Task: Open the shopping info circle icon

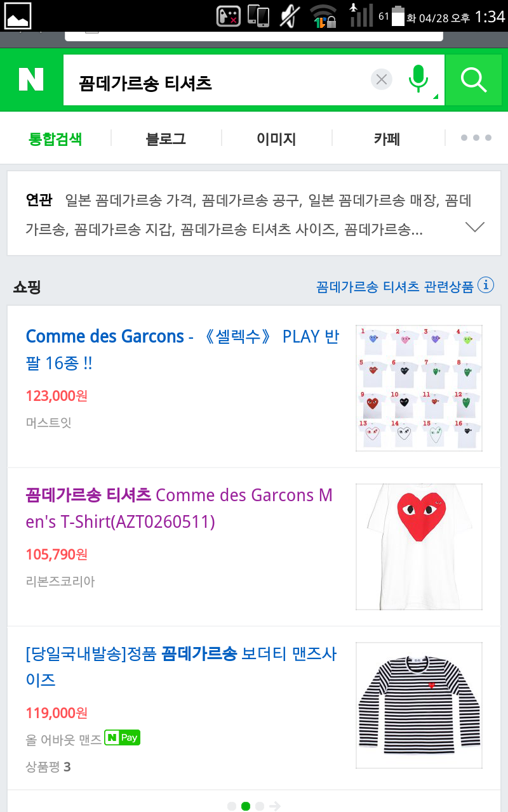Action: pyautogui.click(x=486, y=285)
